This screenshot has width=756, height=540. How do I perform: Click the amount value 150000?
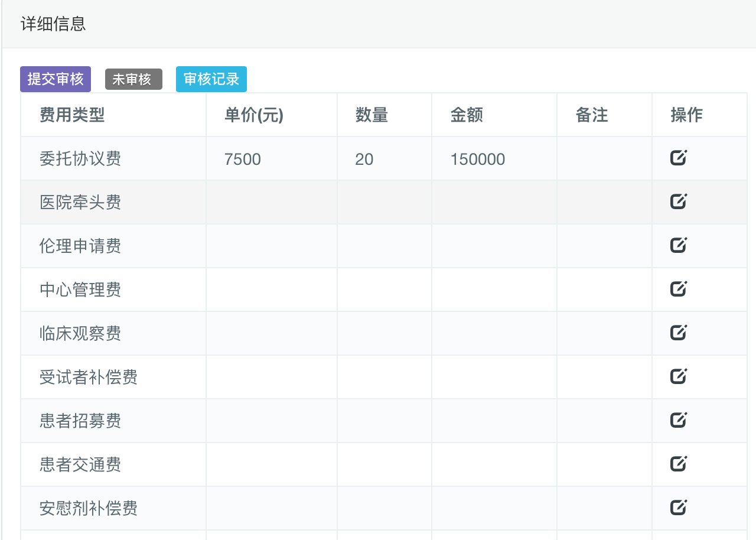(x=478, y=159)
